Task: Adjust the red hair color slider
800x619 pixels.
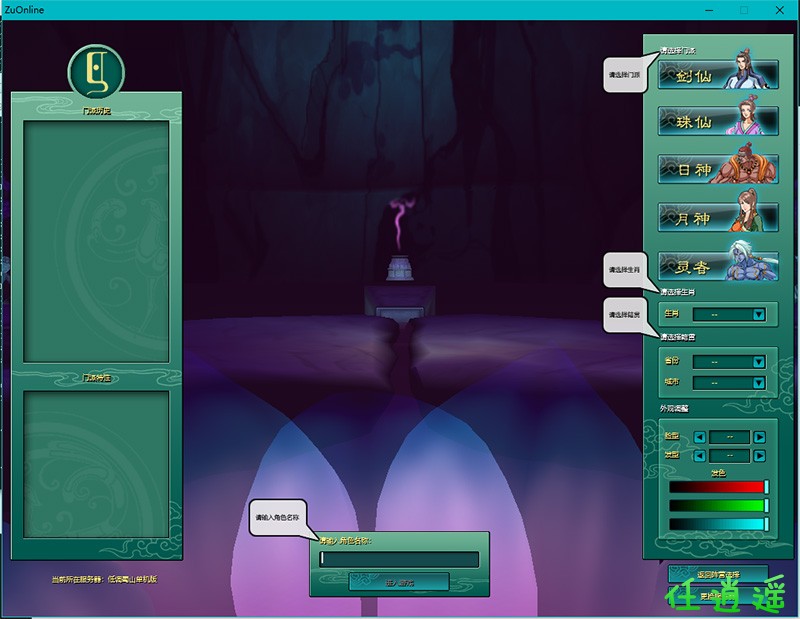Action: coord(719,487)
